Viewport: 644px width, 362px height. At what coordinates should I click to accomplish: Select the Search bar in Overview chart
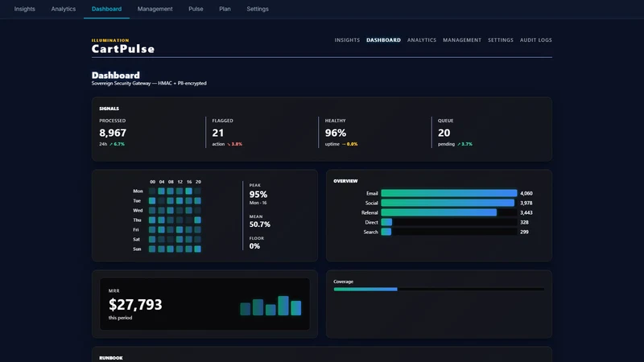click(386, 232)
